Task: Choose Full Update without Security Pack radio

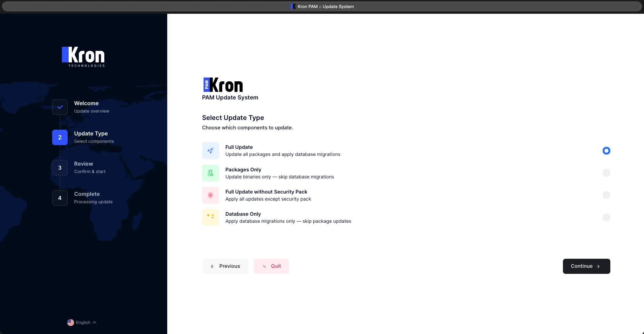Action: 606,195
